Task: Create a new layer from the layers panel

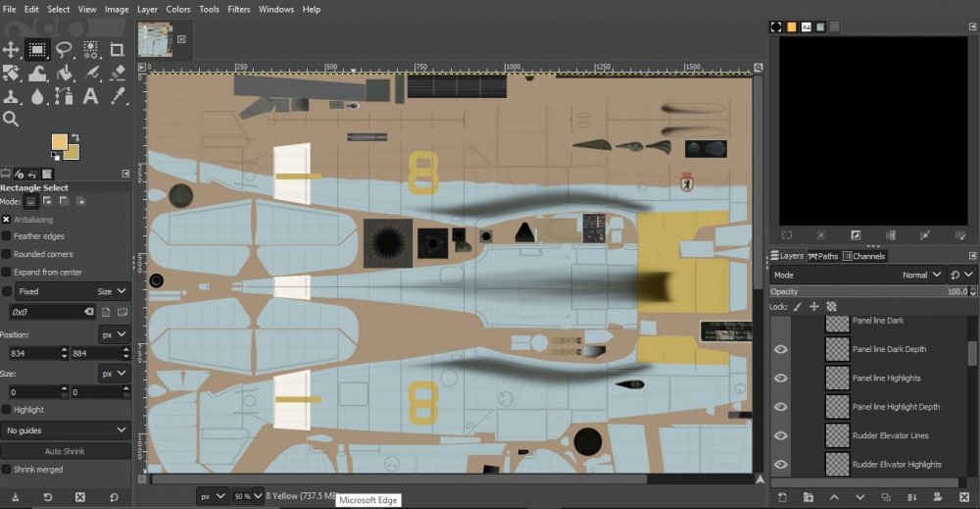Action: (782, 497)
